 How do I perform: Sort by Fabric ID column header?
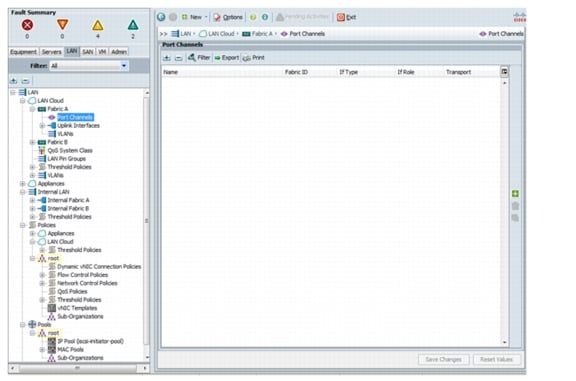296,72
